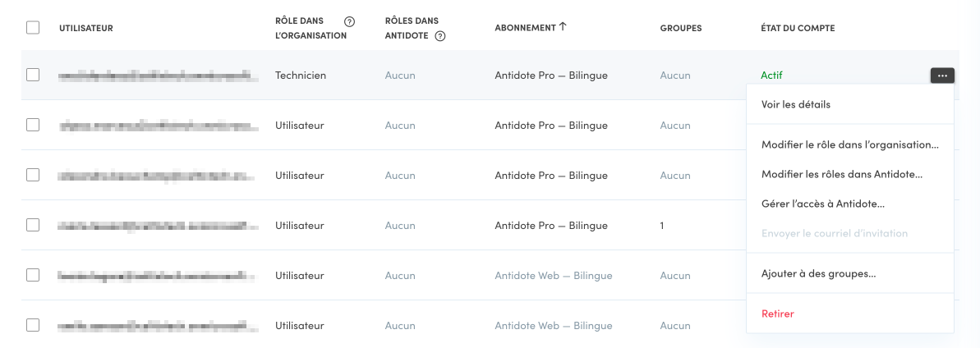Click the Groupes column header
980x348 pixels.
tap(681, 28)
